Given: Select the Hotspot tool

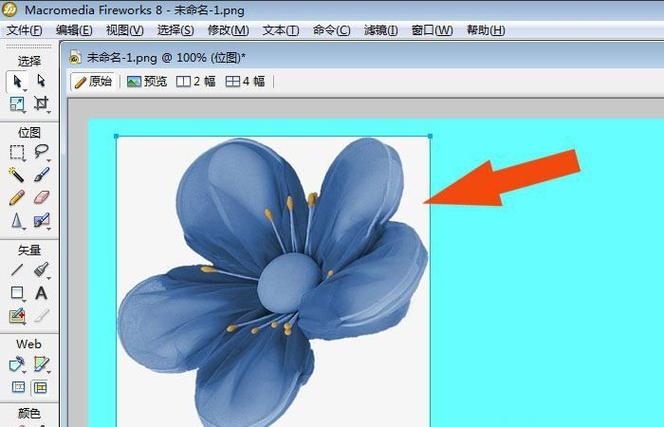Looking at the screenshot, I should [x=17, y=364].
